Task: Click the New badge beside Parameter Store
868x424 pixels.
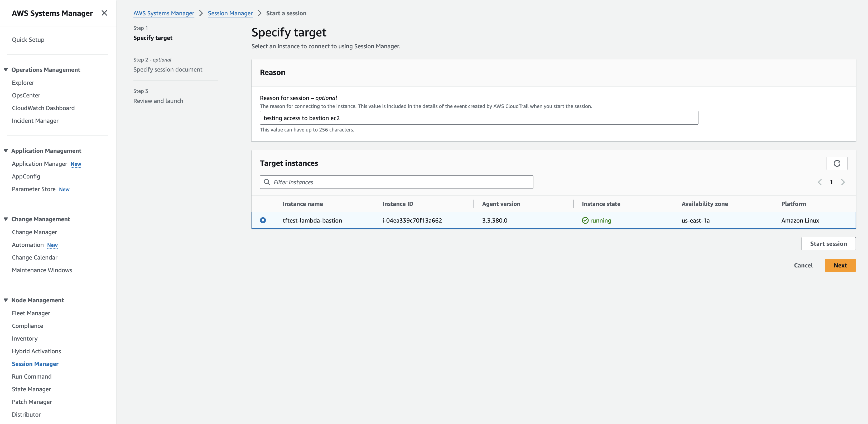Action: [x=64, y=190]
